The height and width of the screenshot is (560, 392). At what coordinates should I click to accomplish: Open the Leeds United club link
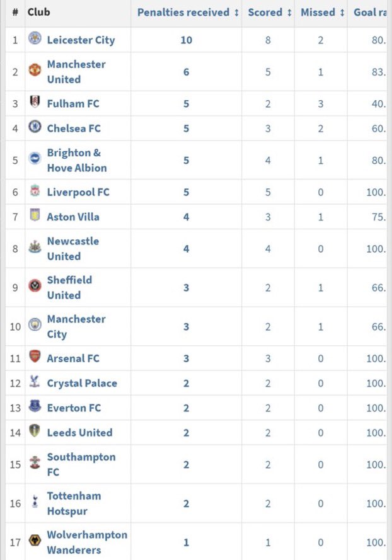click(x=79, y=432)
